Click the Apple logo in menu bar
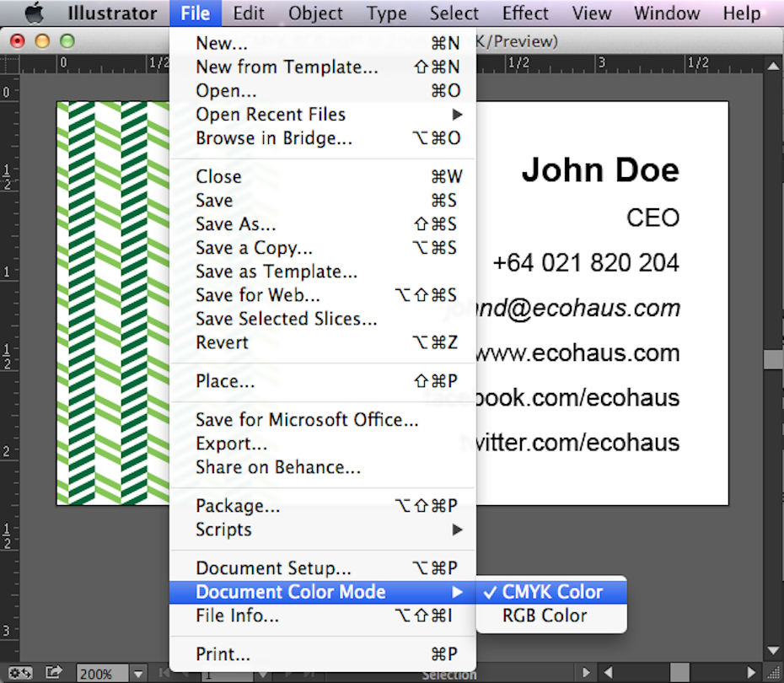This screenshot has width=784, height=683. pyautogui.click(x=34, y=13)
